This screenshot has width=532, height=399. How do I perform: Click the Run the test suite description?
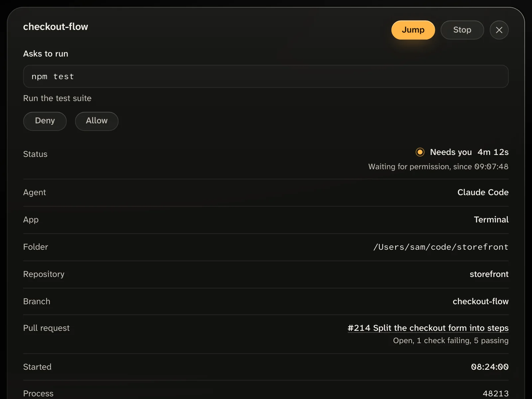pos(57,98)
